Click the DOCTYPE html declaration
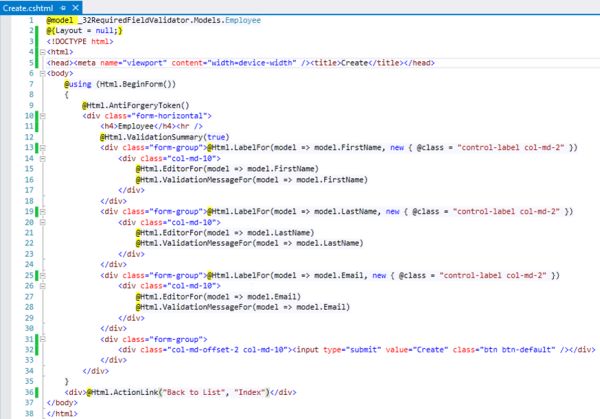 click(x=80, y=41)
